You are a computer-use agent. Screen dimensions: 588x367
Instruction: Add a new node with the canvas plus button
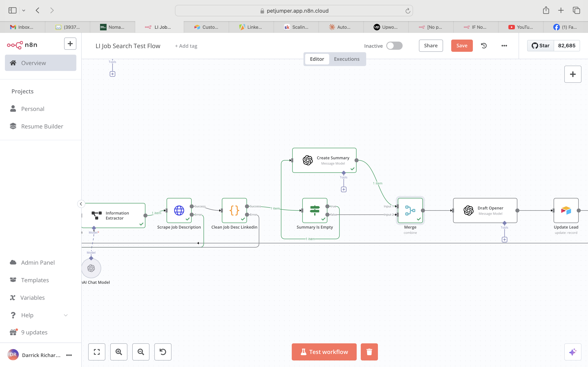point(573,74)
